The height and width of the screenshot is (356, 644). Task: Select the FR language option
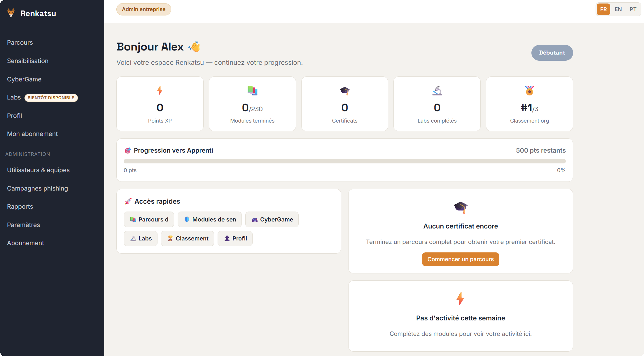(x=603, y=9)
